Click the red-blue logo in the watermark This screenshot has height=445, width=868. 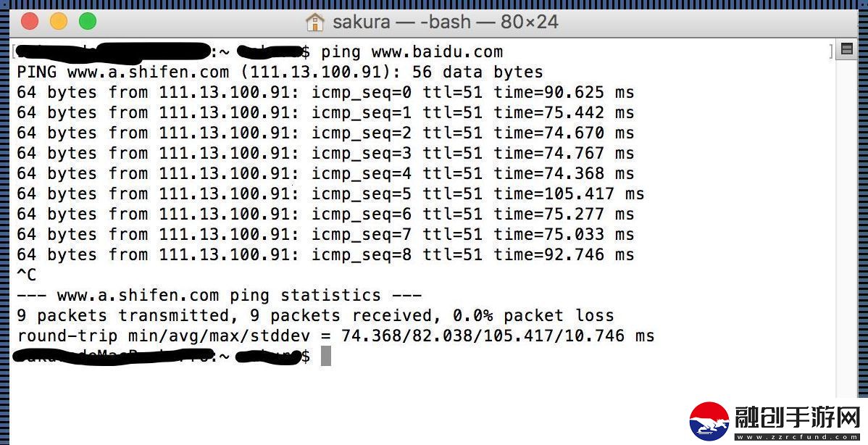(709, 422)
